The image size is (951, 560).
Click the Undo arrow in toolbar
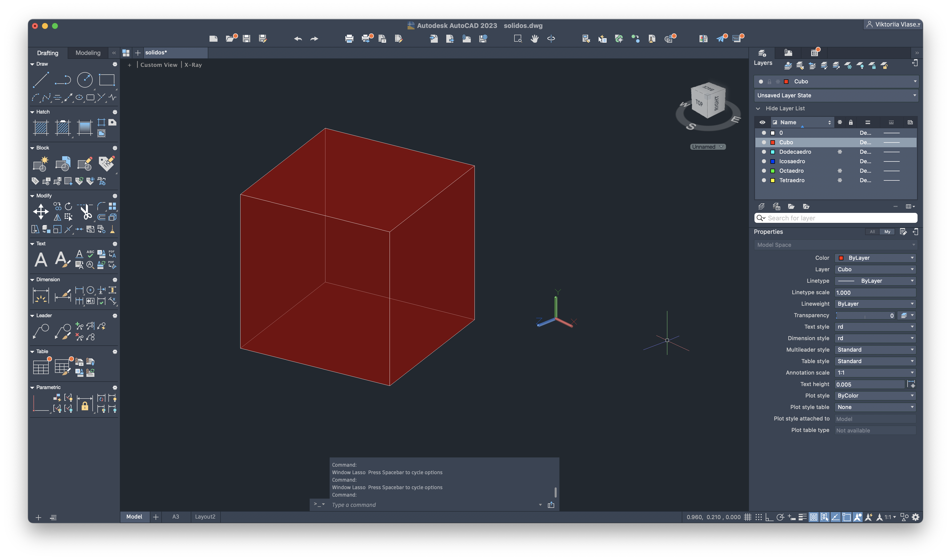click(x=298, y=38)
